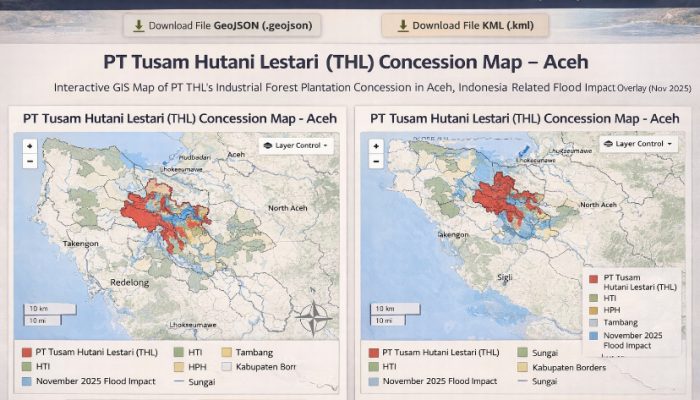Image resolution: width=700 pixels, height=400 pixels.
Task: Click Lhokseumawe label at bottom of left map
Action: [193, 325]
